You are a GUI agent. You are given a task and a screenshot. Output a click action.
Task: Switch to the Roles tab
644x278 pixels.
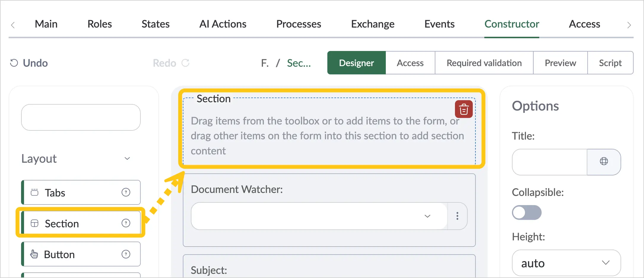99,24
